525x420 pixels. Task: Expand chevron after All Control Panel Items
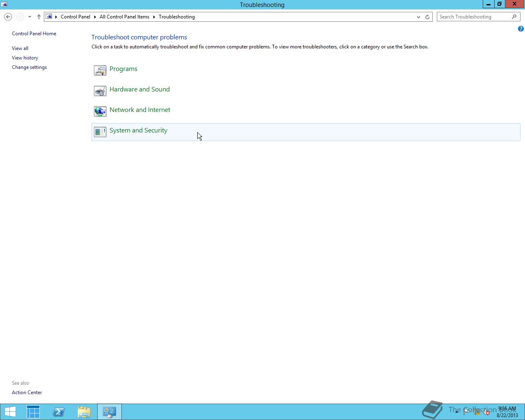(154, 17)
